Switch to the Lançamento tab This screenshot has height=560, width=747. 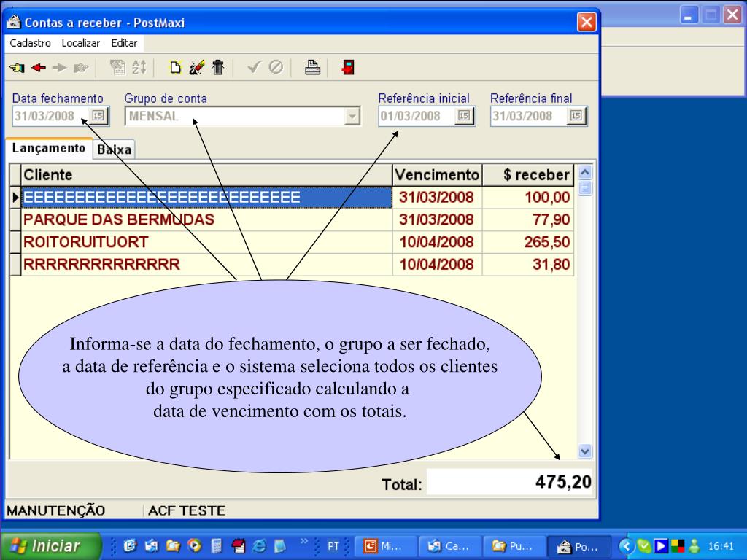[49, 148]
